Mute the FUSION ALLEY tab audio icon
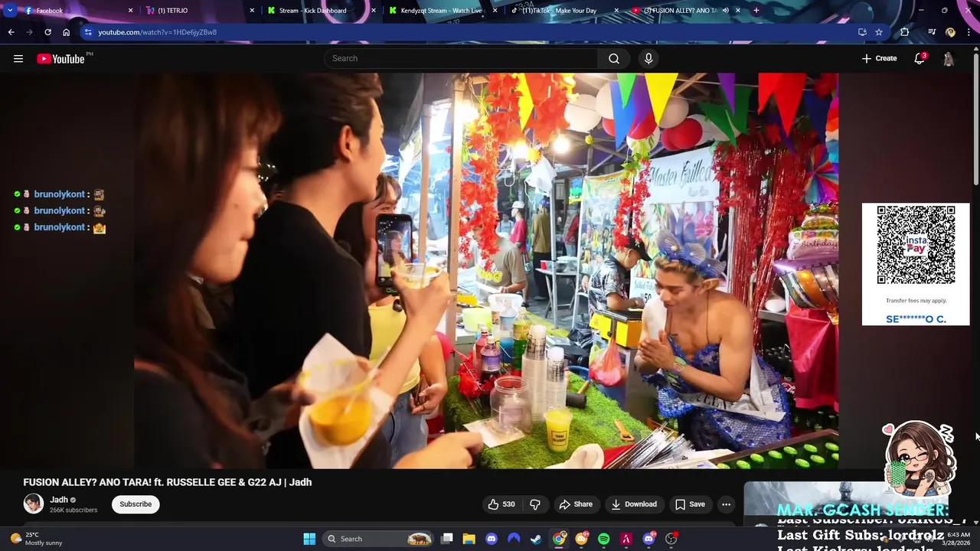 (x=725, y=11)
